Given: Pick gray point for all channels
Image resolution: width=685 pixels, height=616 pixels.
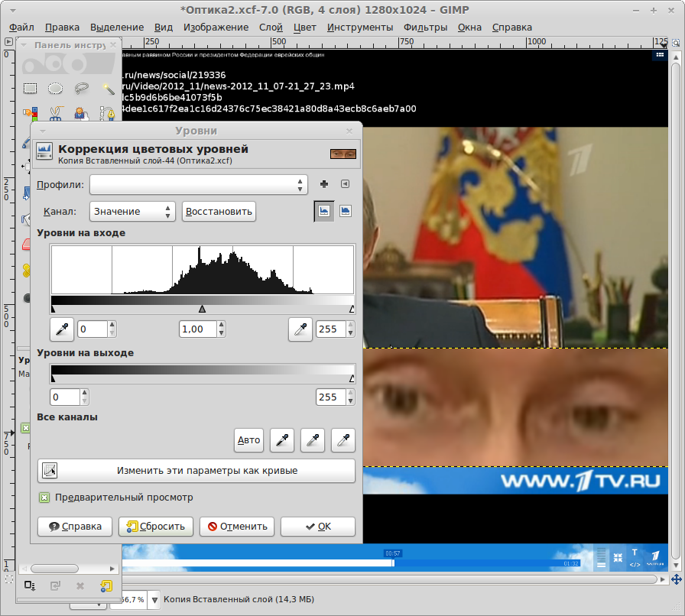Looking at the screenshot, I should [313, 439].
